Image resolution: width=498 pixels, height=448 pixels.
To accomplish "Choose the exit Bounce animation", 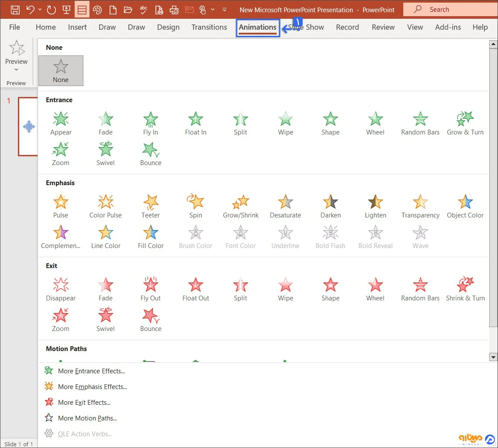I will pos(151,320).
